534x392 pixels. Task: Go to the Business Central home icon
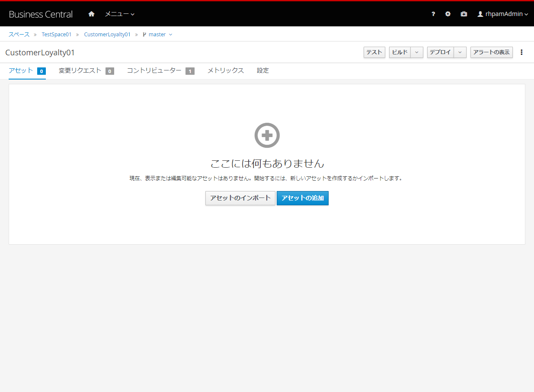point(91,14)
